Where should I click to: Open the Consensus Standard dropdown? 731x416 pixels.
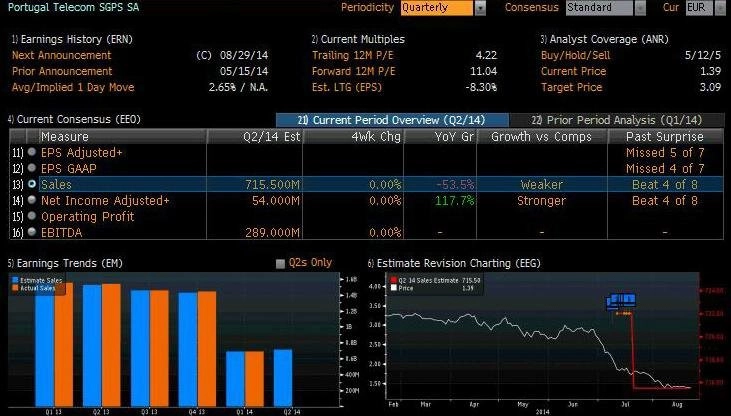[600, 8]
